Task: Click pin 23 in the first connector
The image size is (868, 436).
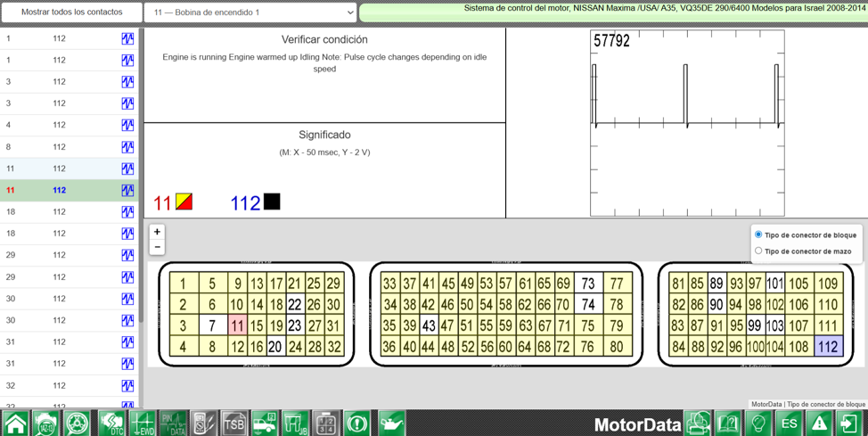Action: click(x=295, y=325)
